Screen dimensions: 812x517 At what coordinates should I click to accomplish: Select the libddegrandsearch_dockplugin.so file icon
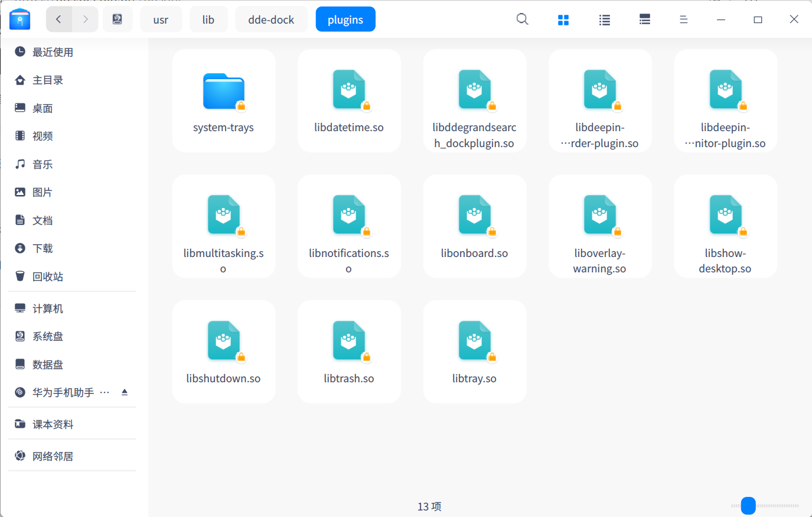pyautogui.click(x=475, y=90)
